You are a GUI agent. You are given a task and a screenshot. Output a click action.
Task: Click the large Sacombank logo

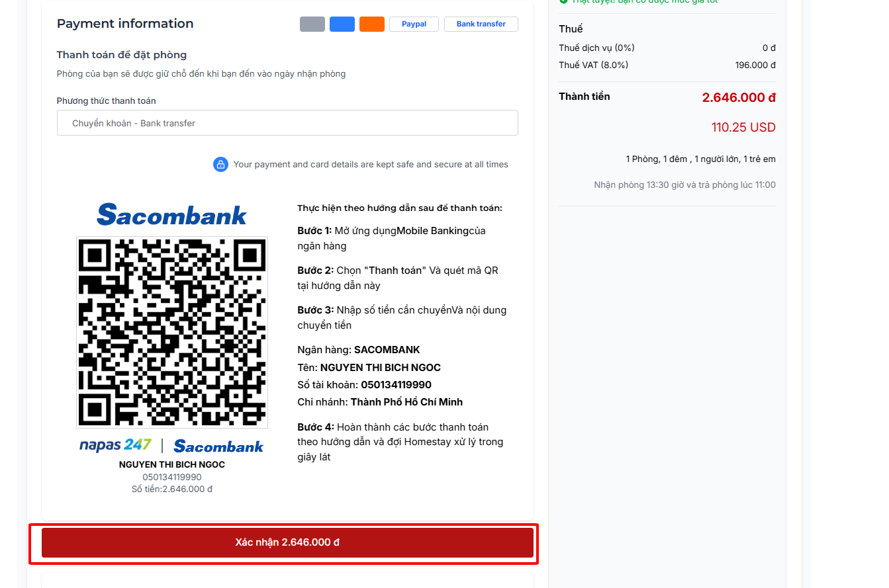coord(172,215)
